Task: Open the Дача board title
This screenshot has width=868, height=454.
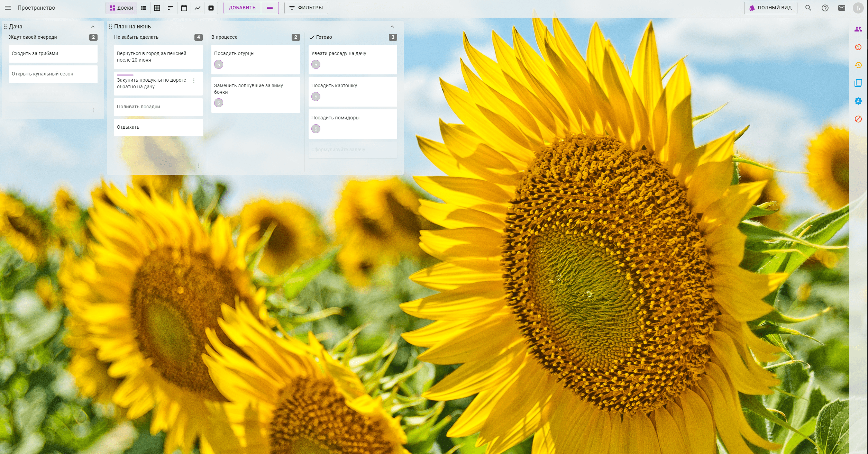Action: click(16, 27)
